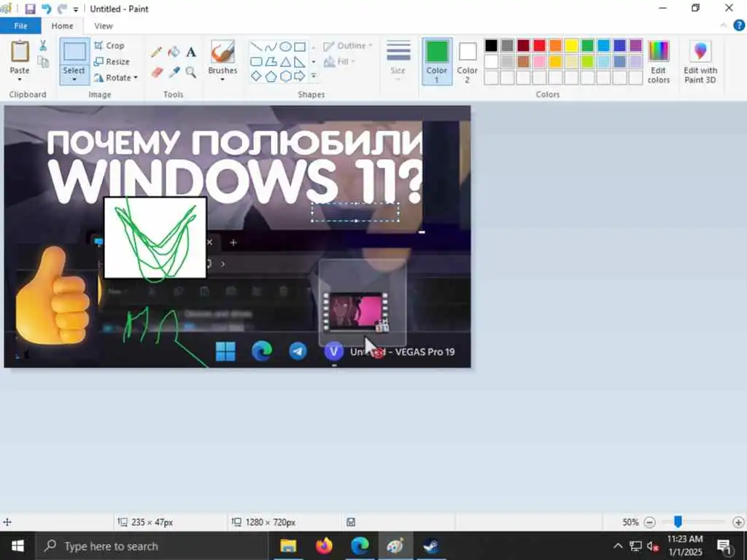
Task: Choose the Pentagon shape
Action: 271,76
